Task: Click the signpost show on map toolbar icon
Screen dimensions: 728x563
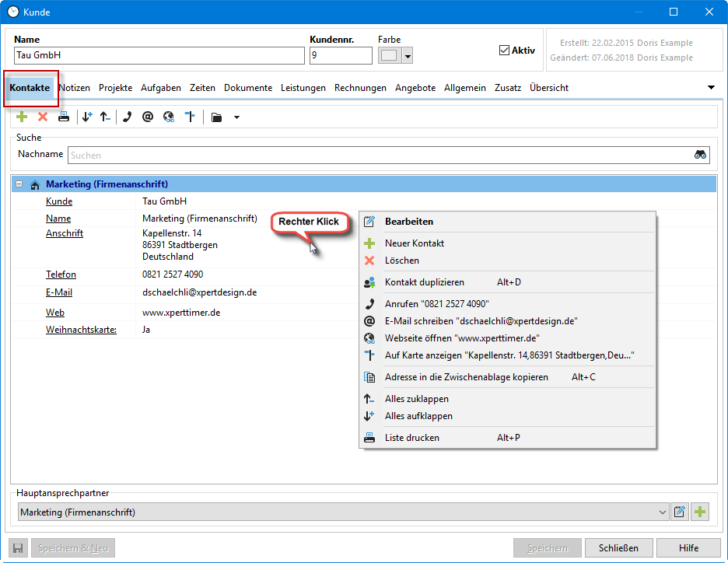Action: click(190, 117)
